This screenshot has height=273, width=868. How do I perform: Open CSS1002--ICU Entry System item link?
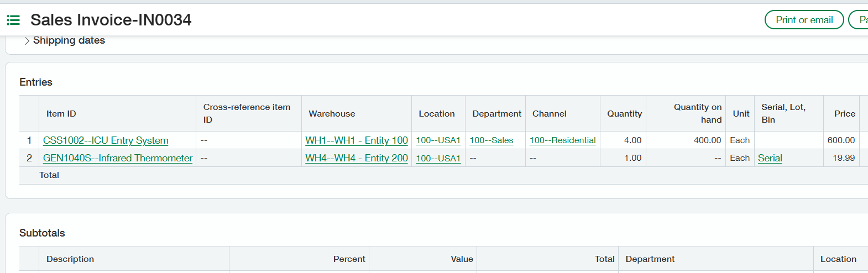tap(106, 140)
